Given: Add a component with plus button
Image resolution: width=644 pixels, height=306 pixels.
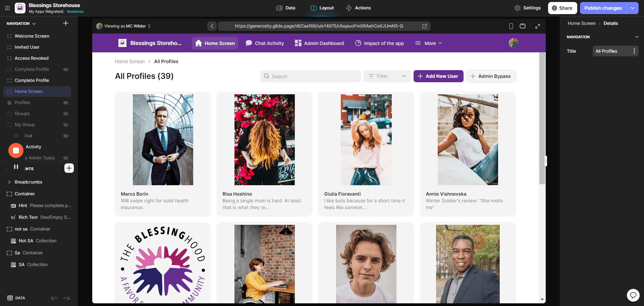Looking at the screenshot, I should pos(69,168).
